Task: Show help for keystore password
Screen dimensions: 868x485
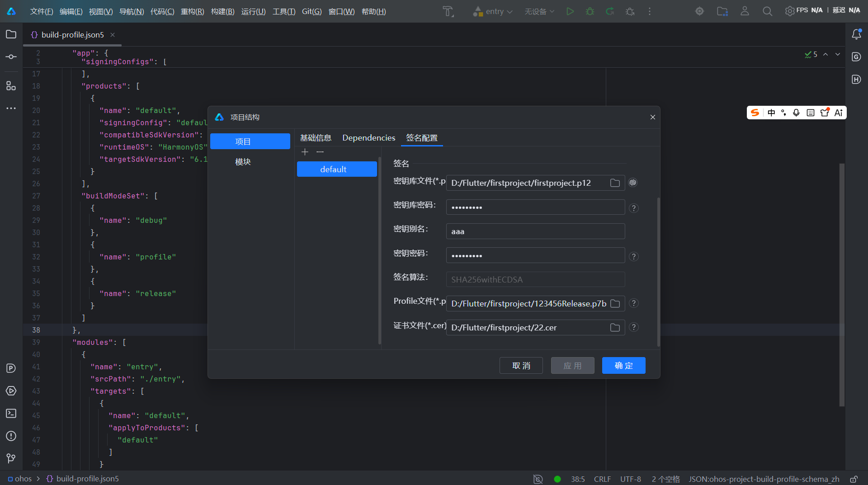Action: (x=634, y=208)
